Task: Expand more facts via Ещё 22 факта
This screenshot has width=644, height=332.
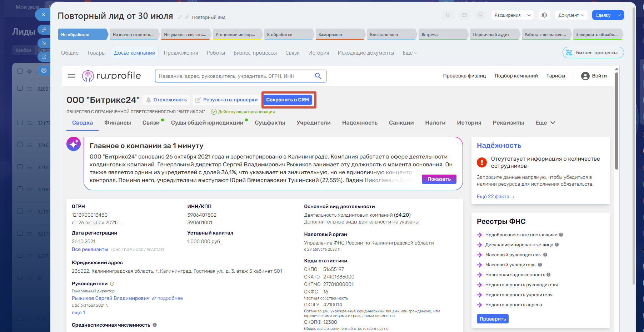Action: point(496,197)
